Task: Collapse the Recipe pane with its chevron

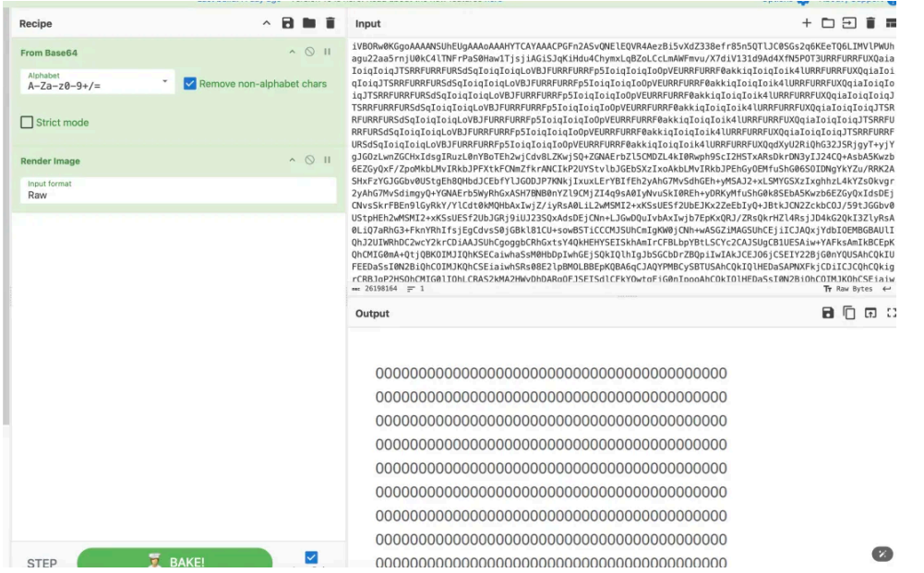Action: 267,24
